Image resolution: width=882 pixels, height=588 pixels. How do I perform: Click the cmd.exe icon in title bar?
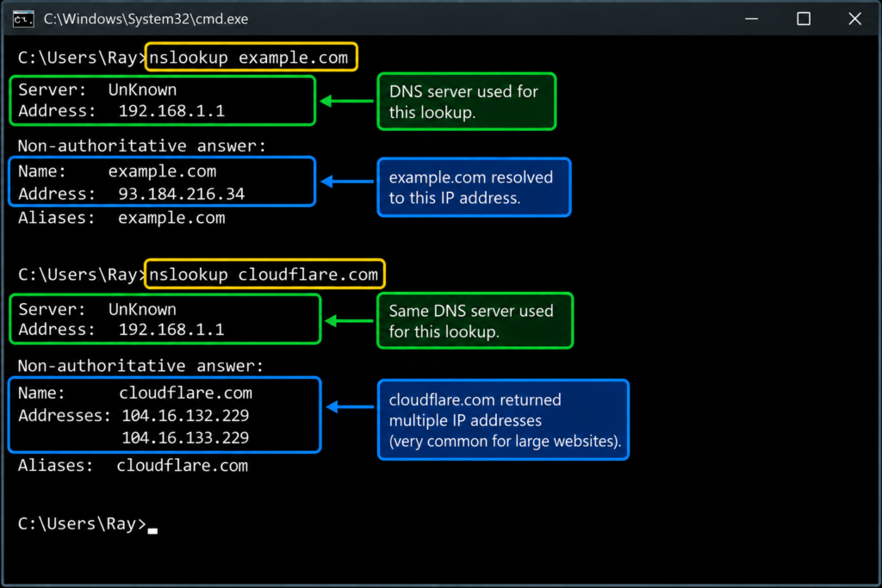coord(23,19)
